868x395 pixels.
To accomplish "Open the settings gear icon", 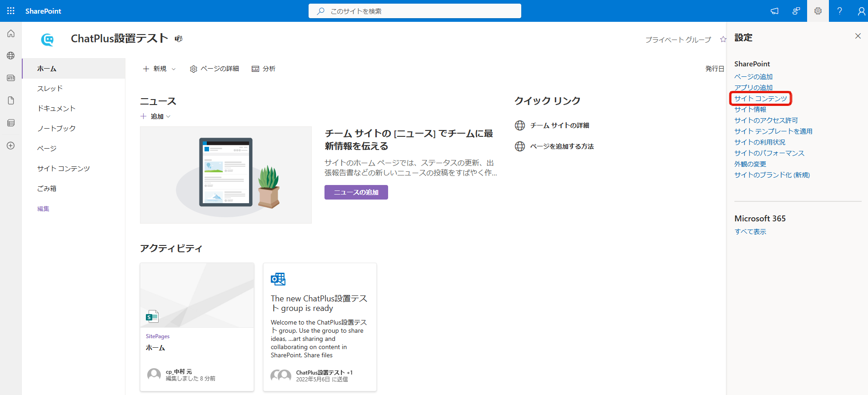I will click(818, 11).
